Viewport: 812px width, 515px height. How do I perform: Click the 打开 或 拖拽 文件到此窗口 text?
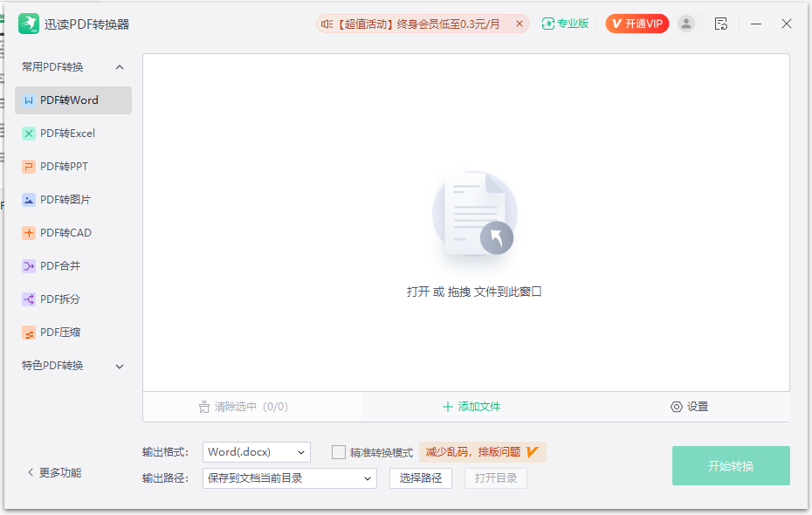point(474,292)
